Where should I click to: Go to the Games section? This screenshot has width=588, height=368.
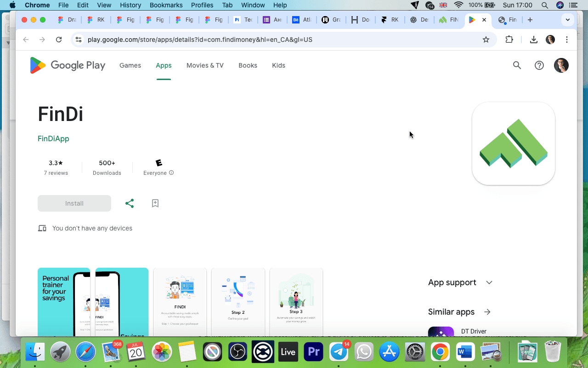pyautogui.click(x=130, y=65)
